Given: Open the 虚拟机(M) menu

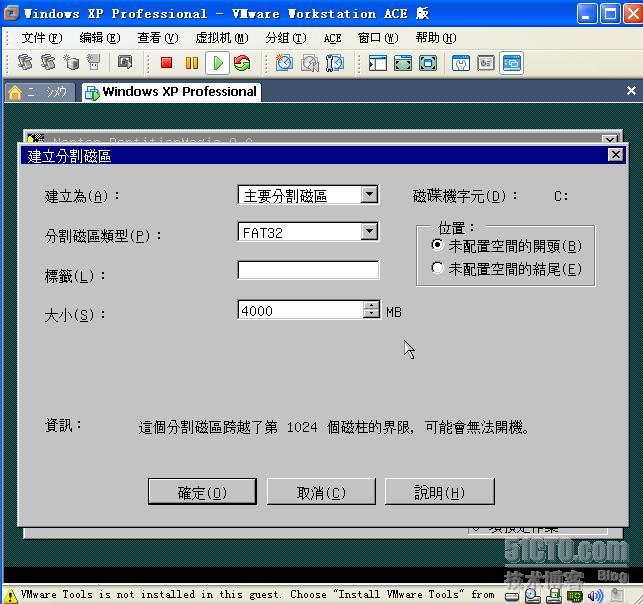Looking at the screenshot, I should point(222,38).
